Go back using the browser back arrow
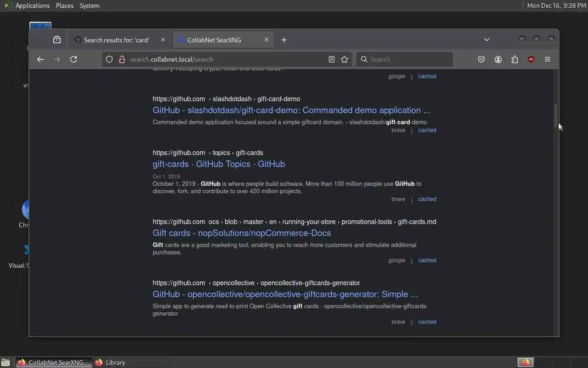Image resolution: width=588 pixels, height=368 pixels. 40,59
